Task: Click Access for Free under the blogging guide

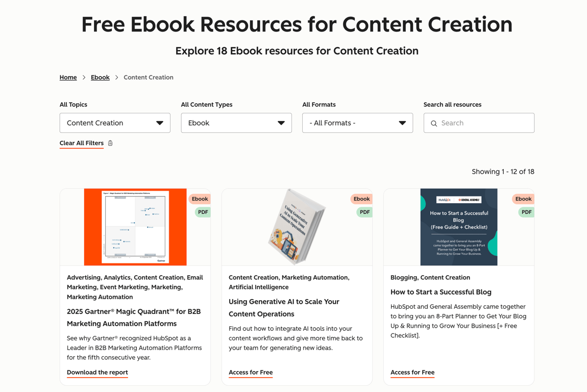Action: (412, 373)
